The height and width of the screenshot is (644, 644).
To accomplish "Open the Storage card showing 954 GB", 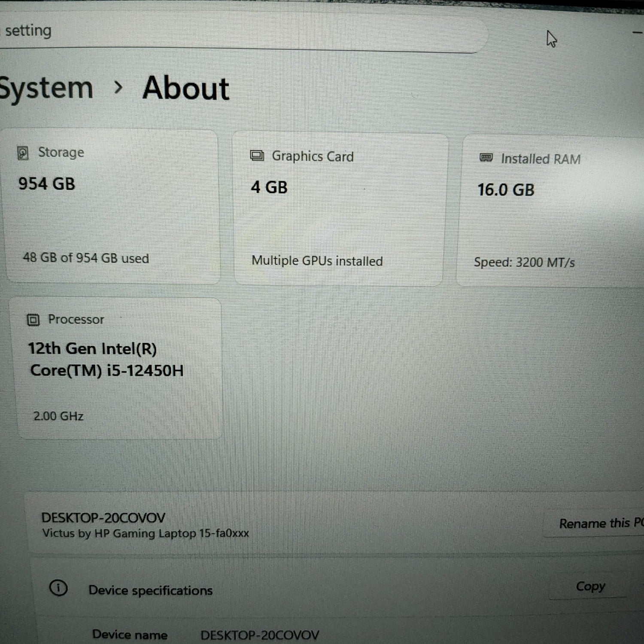I will (x=112, y=206).
